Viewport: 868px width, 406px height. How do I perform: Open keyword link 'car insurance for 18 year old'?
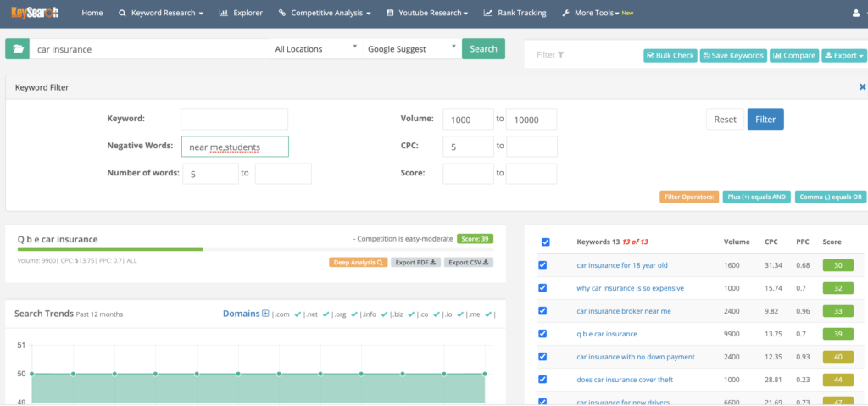point(621,265)
